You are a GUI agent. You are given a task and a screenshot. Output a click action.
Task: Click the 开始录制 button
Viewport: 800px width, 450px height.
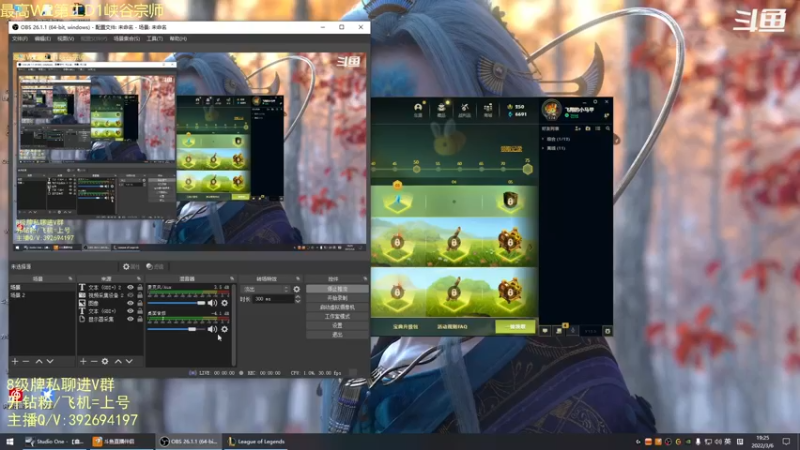(x=337, y=298)
